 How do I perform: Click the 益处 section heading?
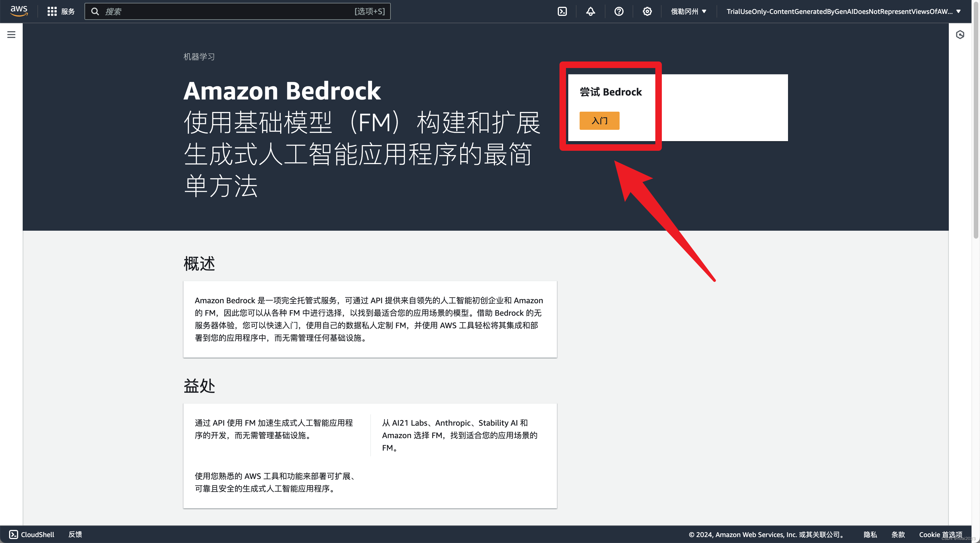coord(199,386)
